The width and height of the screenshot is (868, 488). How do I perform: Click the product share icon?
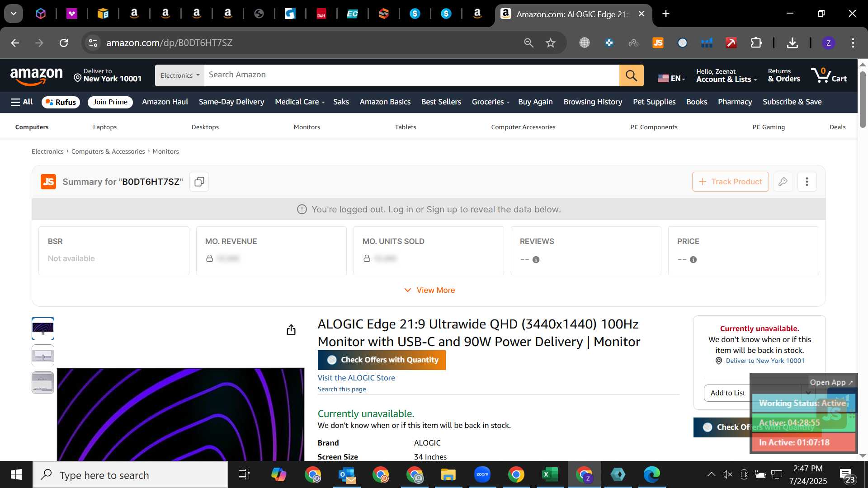click(291, 330)
